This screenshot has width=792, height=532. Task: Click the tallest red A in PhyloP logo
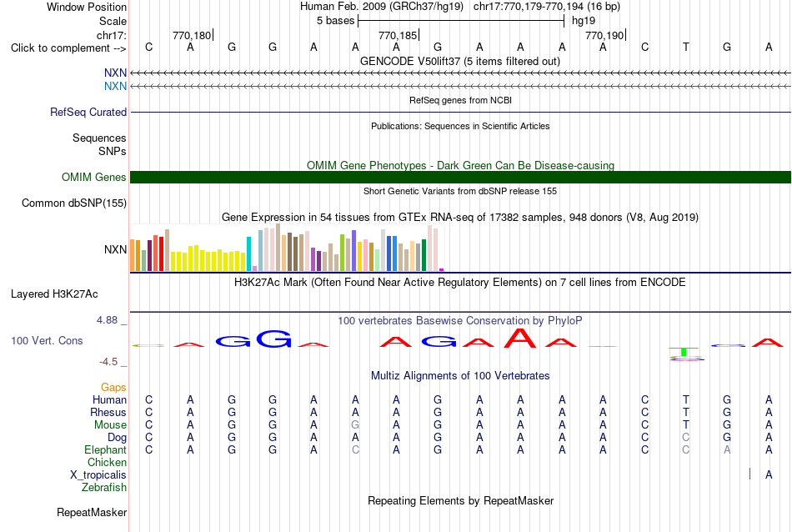pyautogui.click(x=520, y=338)
